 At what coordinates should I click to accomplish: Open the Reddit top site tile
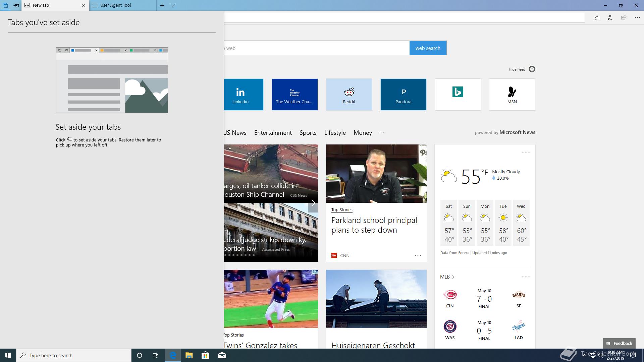pyautogui.click(x=349, y=95)
